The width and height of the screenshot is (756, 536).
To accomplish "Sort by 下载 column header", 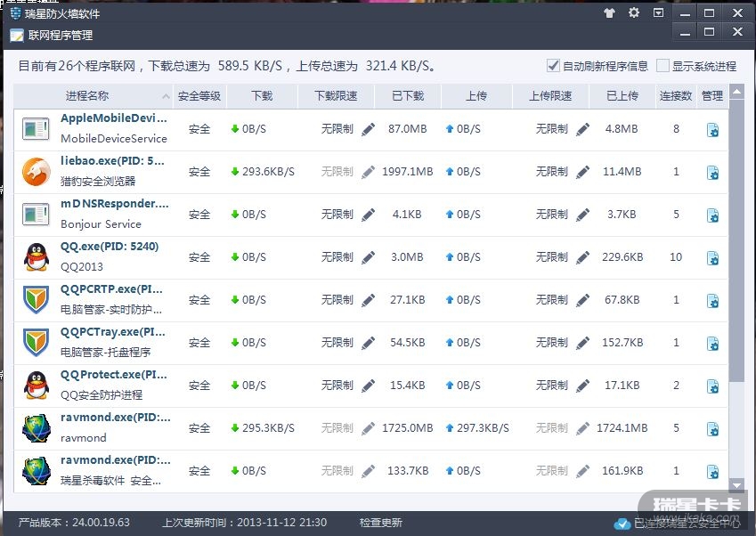I will coord(262,96).
